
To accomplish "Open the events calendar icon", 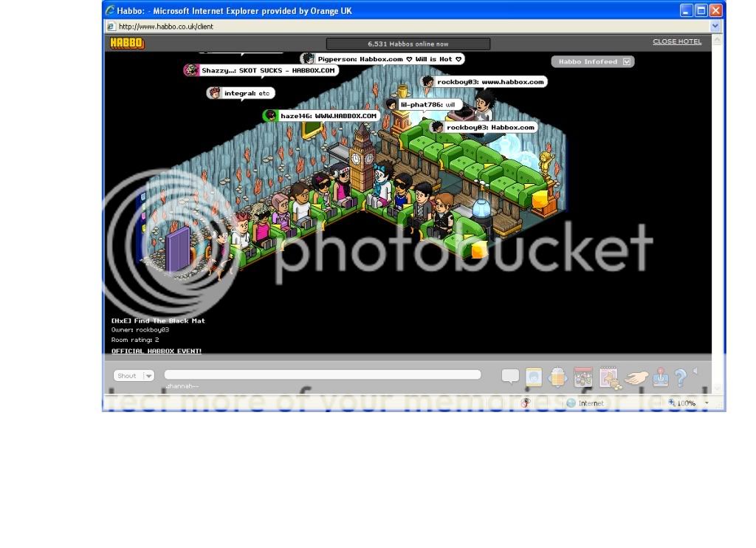I will (x=583, y=377).
